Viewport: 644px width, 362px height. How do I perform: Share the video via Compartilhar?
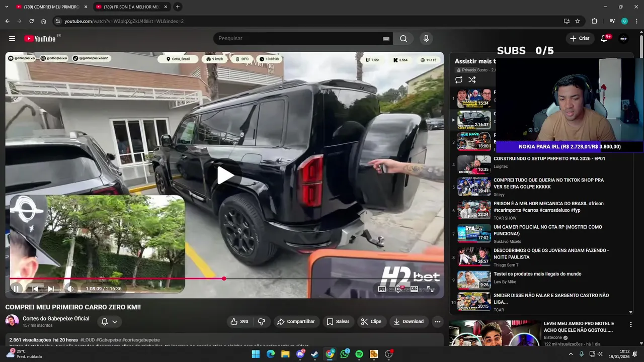[296, 322]
